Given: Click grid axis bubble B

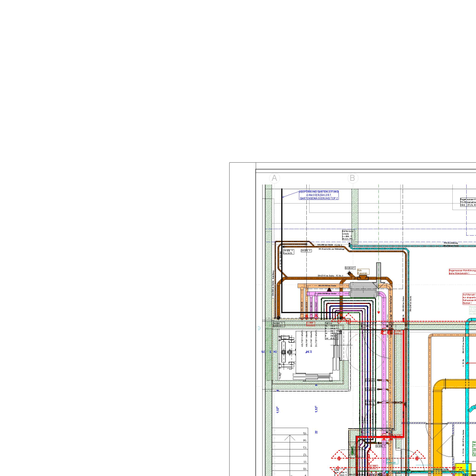Looking at the screenshot, I should click(x=352, y=178).
